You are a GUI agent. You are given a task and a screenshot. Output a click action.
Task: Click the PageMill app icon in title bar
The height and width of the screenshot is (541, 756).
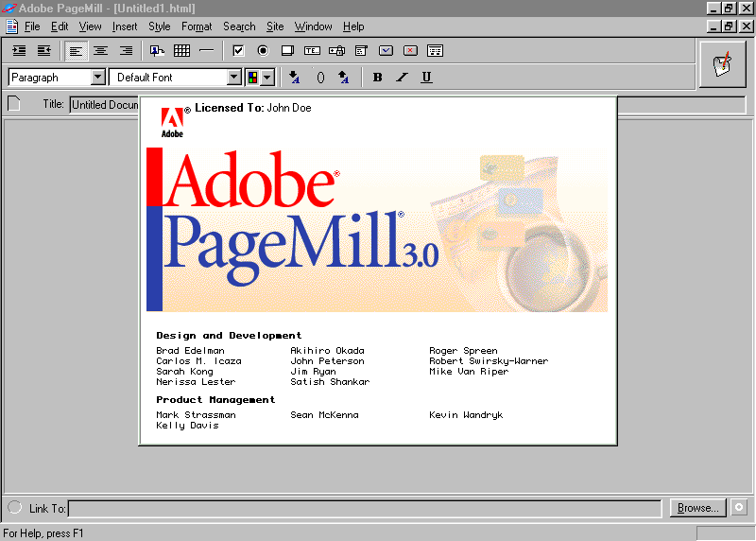(9, 8)
